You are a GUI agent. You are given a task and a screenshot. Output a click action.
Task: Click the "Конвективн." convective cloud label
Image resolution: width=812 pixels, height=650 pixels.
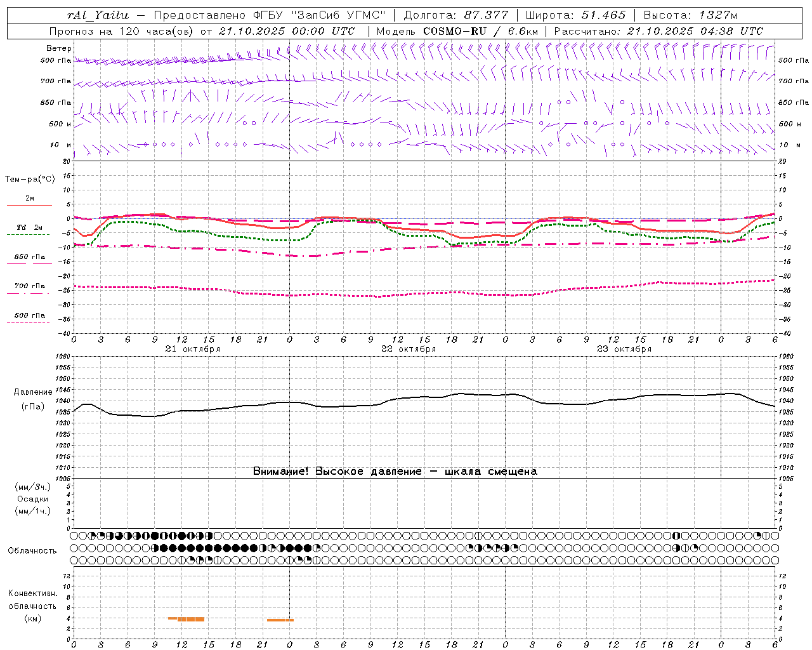(x=33, y=594)
